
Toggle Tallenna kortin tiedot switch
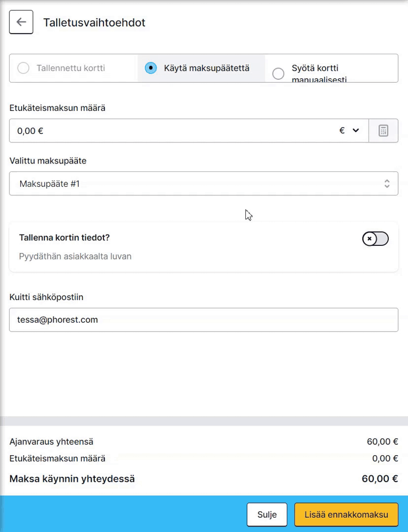pos(375,239)
